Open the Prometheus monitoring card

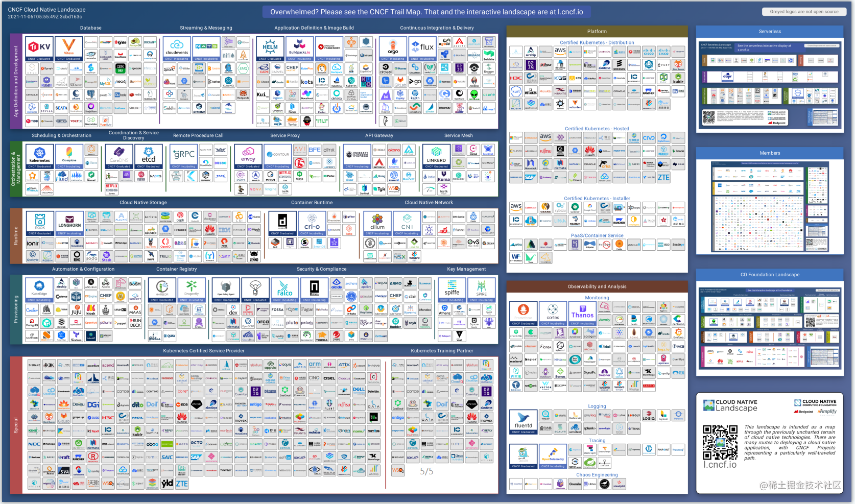click(x=524, y=313)
